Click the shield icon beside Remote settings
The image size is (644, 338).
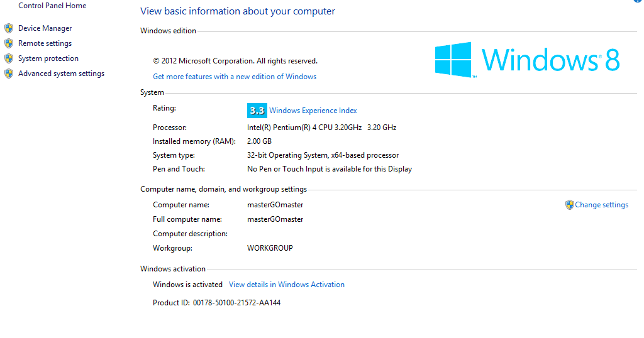9,43
